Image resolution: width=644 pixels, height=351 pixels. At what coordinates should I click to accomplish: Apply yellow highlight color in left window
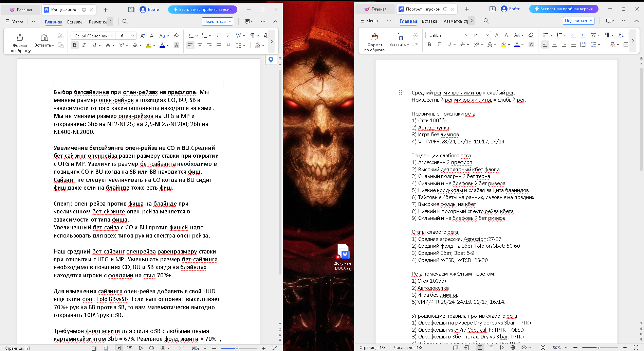click(x=149, y=45)
